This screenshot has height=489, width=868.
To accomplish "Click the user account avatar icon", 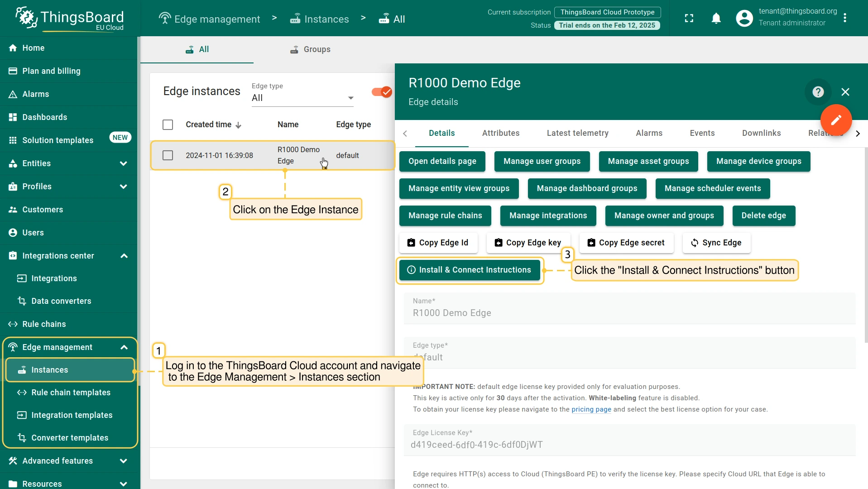I will coord(744,18).
